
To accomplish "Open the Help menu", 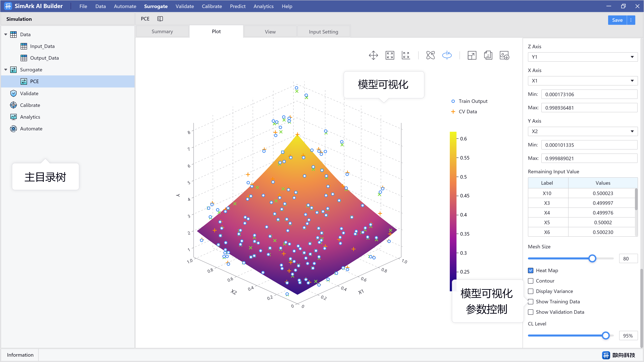I will pos(287,6).
